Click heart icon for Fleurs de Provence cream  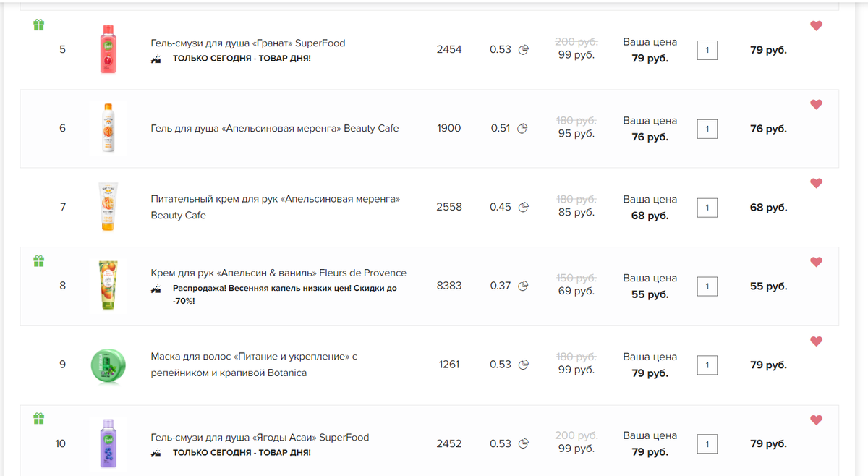(x=816, y=263)
